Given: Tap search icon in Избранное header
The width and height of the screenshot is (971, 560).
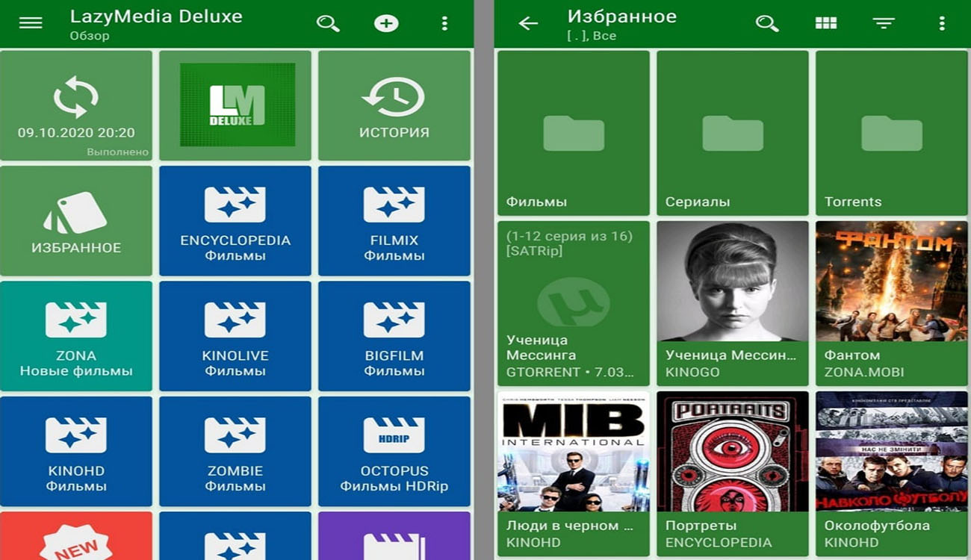Looking at the screenshot, I should click(x=767, y=23).
